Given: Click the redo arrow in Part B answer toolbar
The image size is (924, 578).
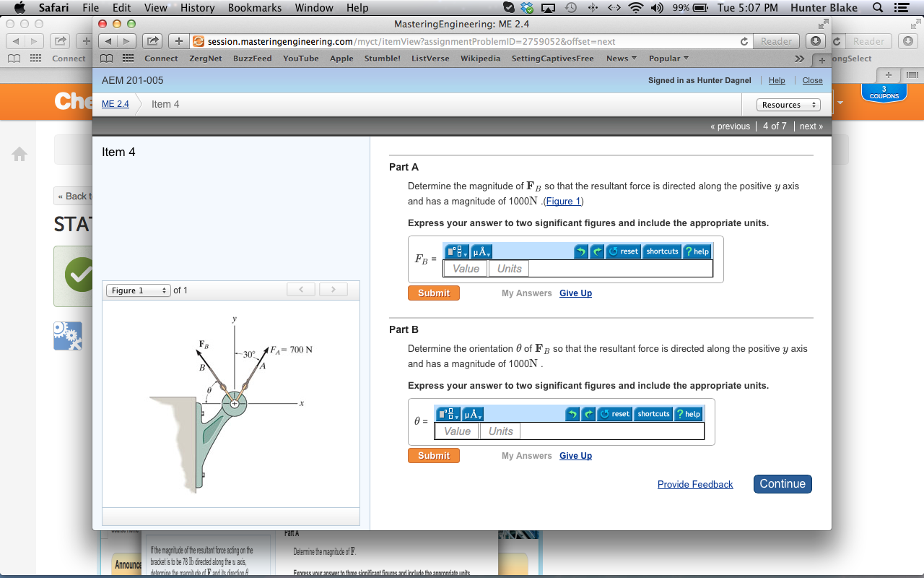Looking at the screenshot, I should click(x=588, y=413).
